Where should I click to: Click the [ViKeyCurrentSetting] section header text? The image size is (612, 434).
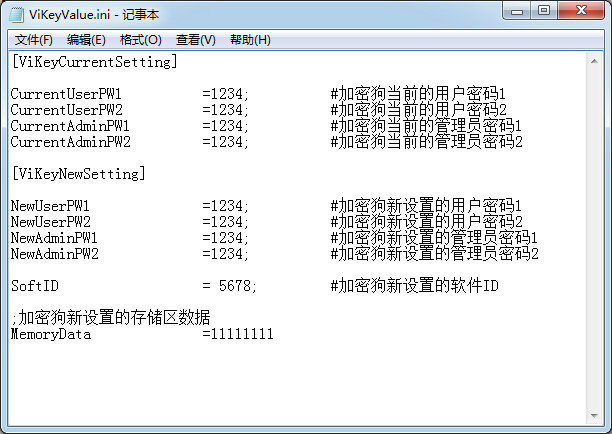[94, 62]
